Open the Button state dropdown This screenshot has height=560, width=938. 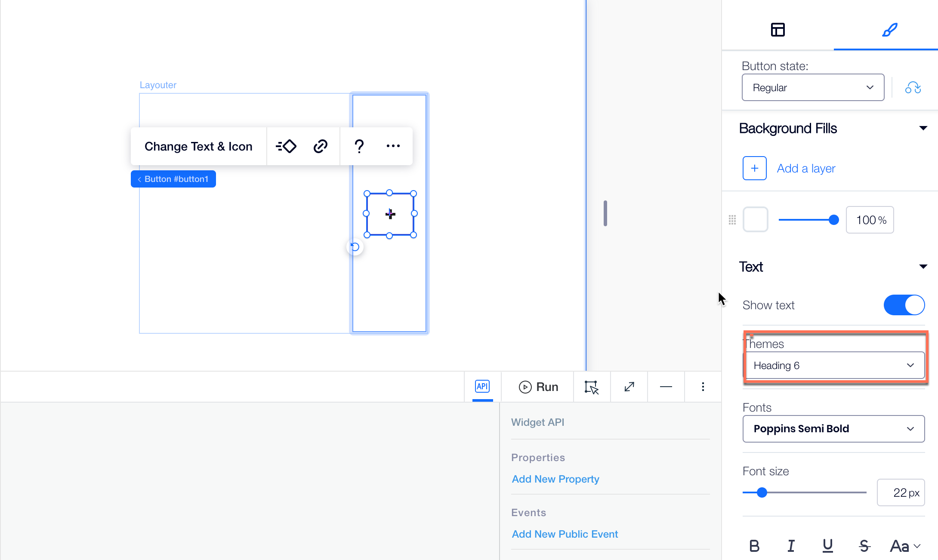click(x=810, y=87)
